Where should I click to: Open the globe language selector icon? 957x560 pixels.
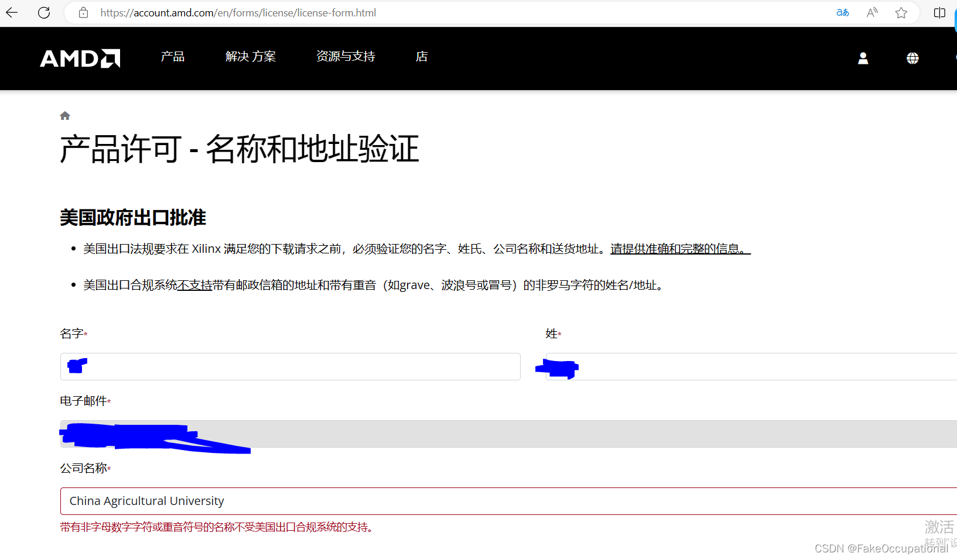pos(912,58)
